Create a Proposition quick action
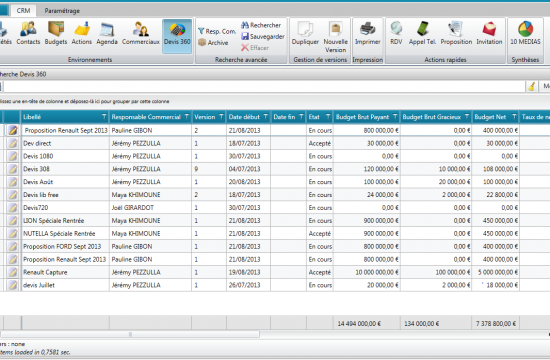 [456, 34]
